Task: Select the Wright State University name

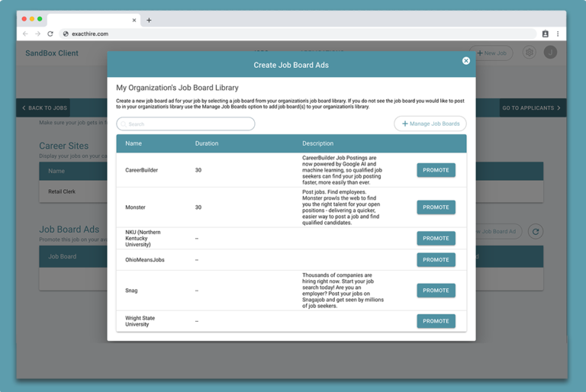Action: click(140, 321)
